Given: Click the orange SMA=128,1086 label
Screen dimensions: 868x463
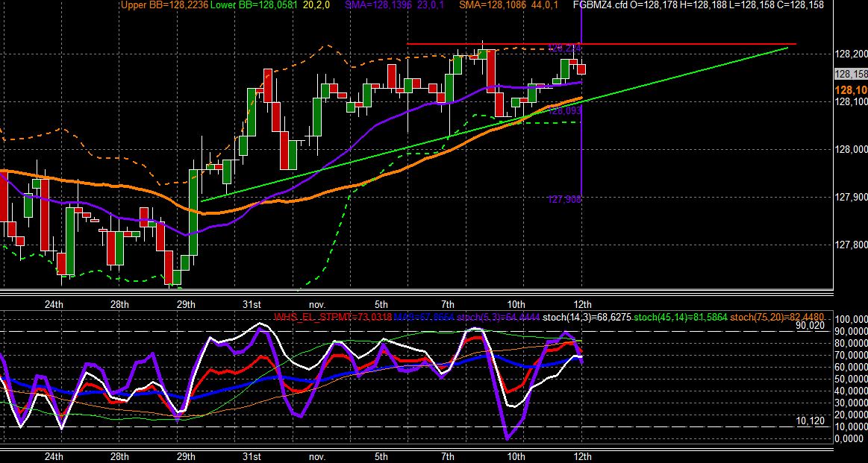Looking at the screenshot, I should (494, 5).
